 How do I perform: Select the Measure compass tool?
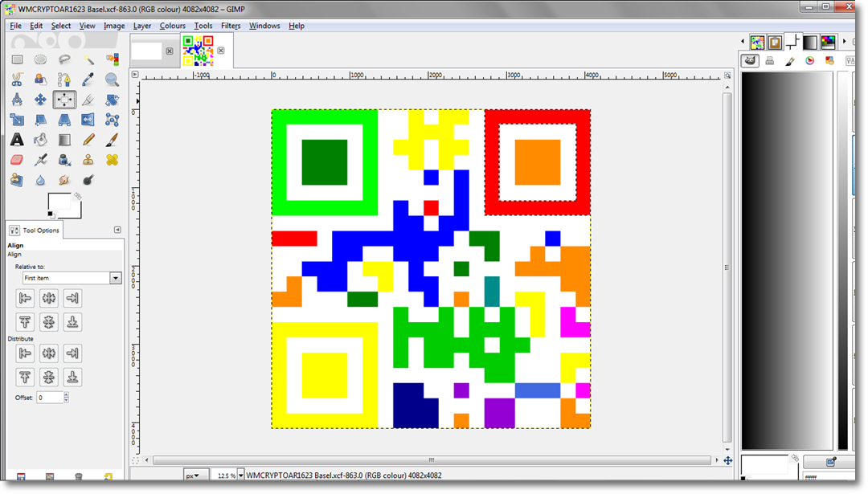(x=17, y=100)
